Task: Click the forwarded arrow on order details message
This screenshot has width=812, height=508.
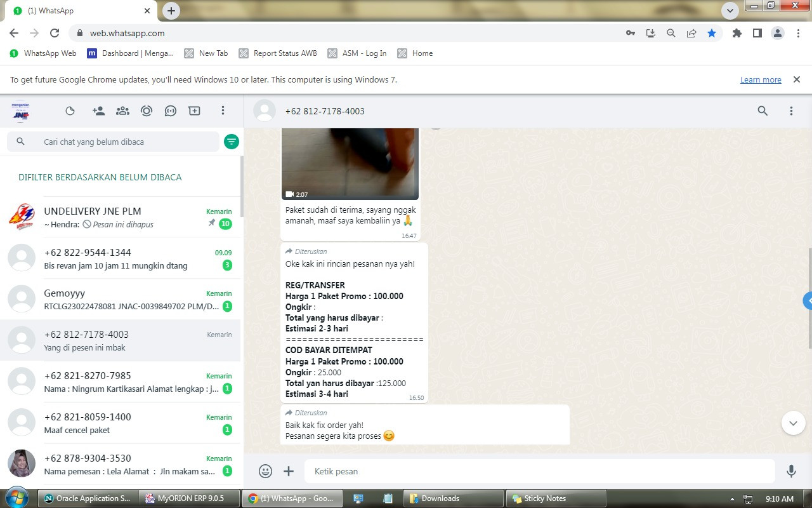Action: (x=289, y=251)
